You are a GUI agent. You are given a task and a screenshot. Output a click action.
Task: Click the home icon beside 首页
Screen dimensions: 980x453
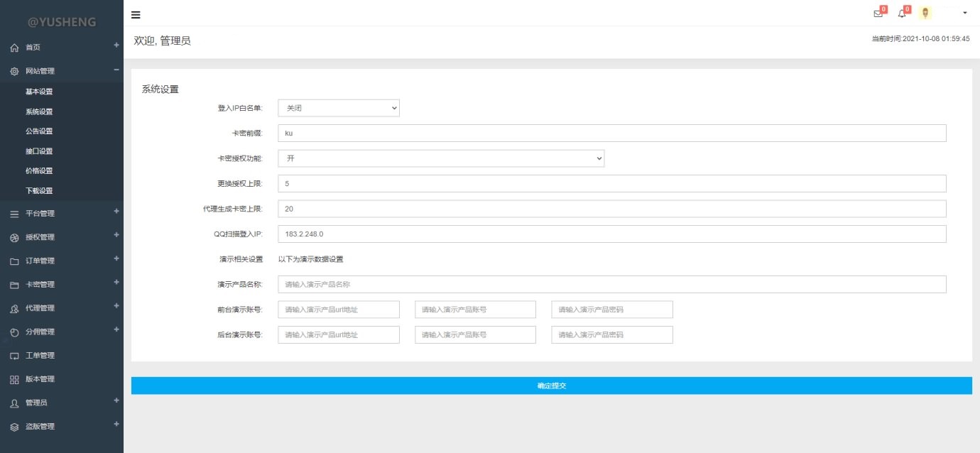point(14,48)
